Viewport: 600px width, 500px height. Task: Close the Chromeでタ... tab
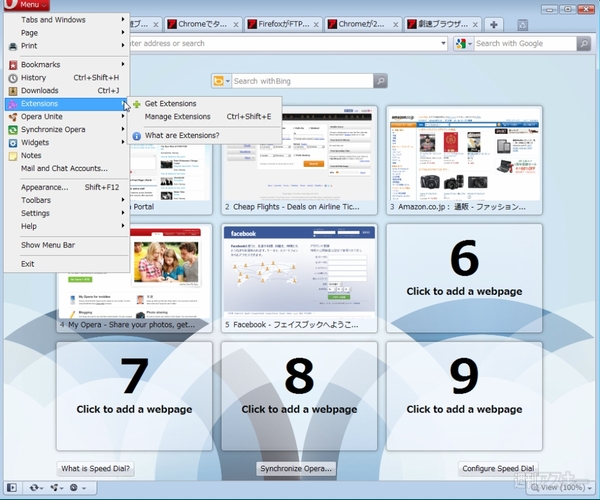[x=236, y=24]
